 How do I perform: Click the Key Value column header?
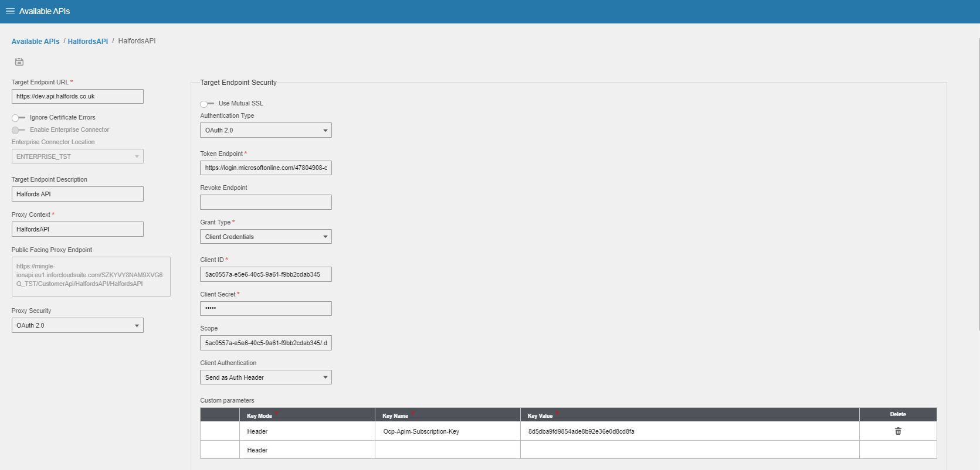[690, 415]
